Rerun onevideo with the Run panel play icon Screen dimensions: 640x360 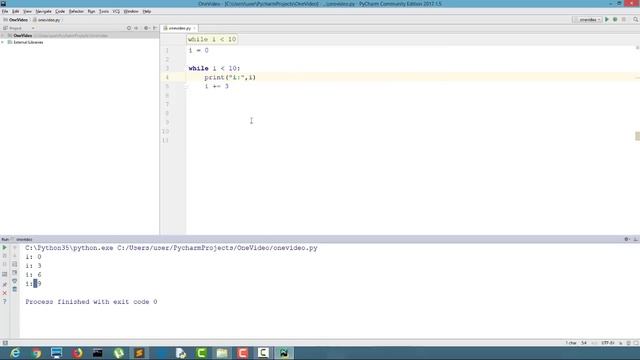tap(4, 248)
